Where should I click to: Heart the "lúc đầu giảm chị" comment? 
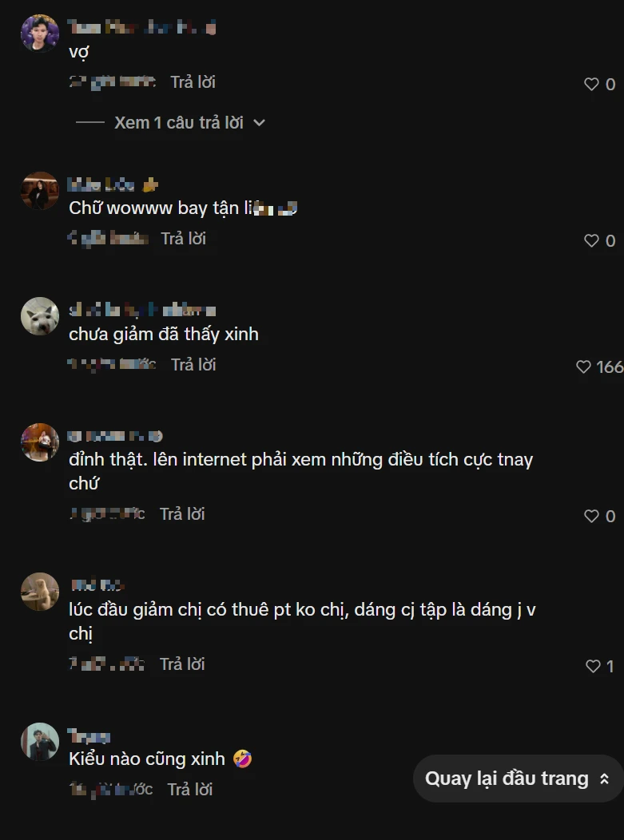(593, 666)
